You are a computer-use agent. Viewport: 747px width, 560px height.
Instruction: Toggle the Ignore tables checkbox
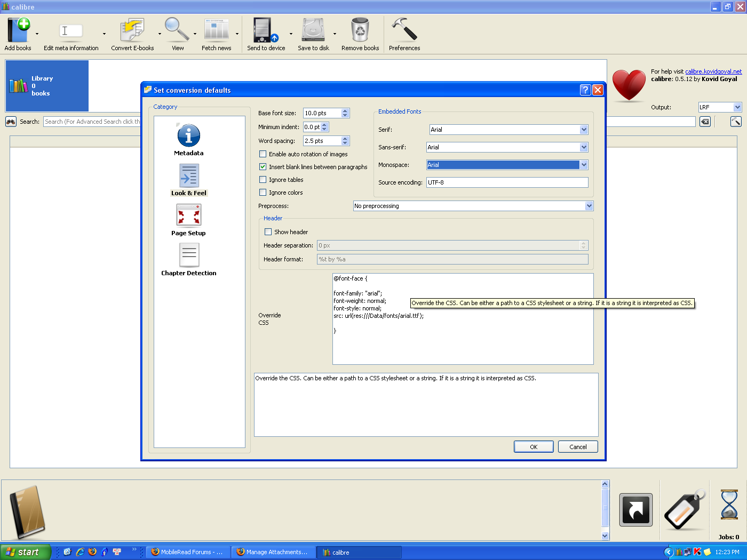pyautogui.click(x=263, y=180)
